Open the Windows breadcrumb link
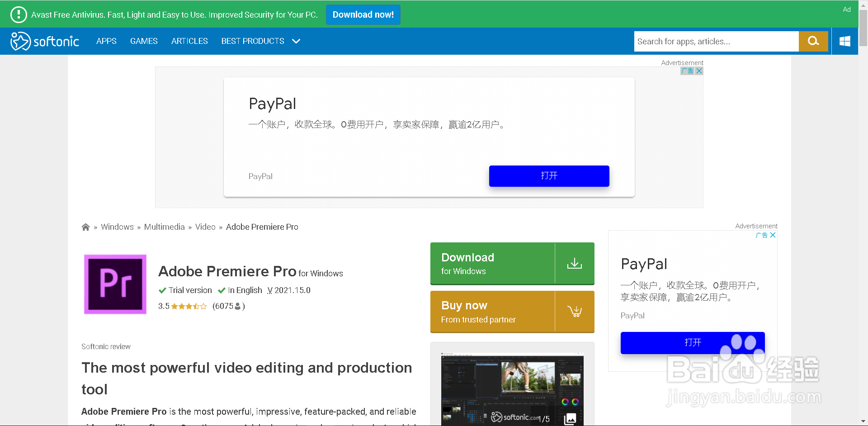This screenshot has width=868, height=426. pyautogui.click(x=117, y=227)
